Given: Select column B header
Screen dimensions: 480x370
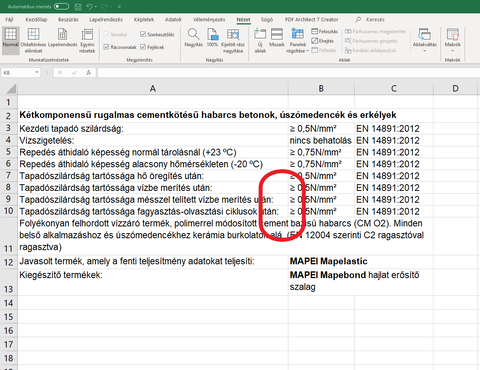Looking at the screenshot, I should coord(321,88).
